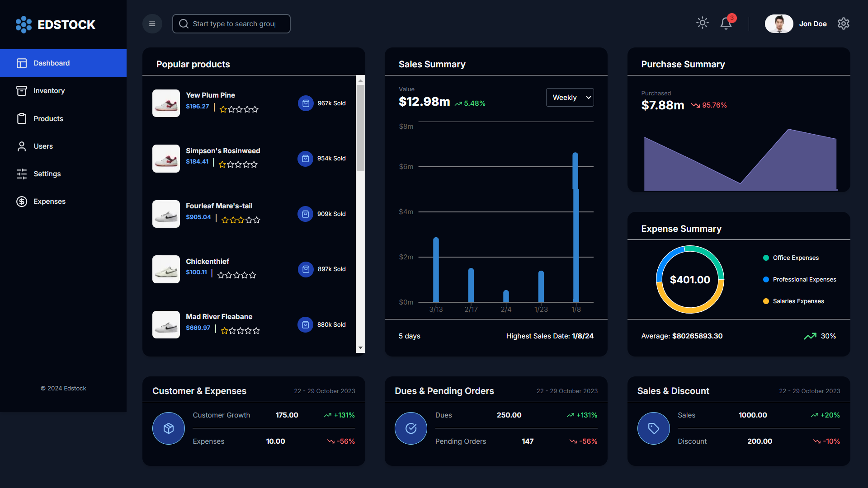The width and height of the screenshot is (868, 488).
Task: Click the EDSTOCK logo icon
Action: coord(24,24)
